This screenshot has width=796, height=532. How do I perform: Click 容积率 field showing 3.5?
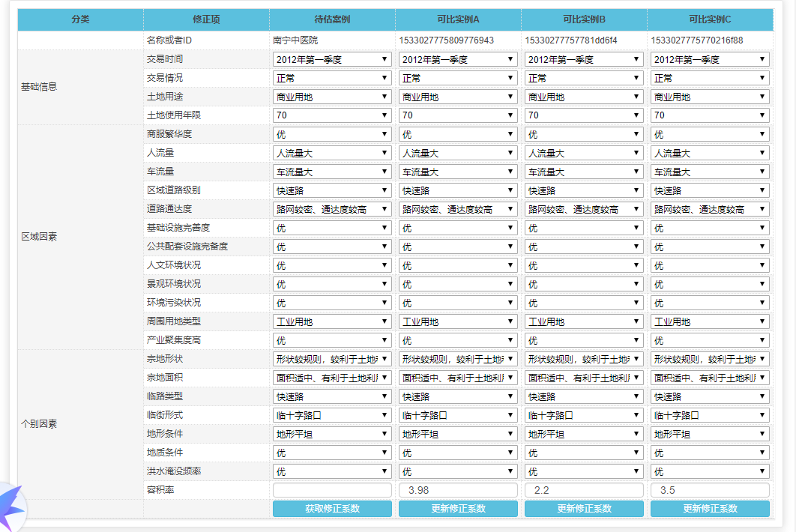click(x=710, y=490)
